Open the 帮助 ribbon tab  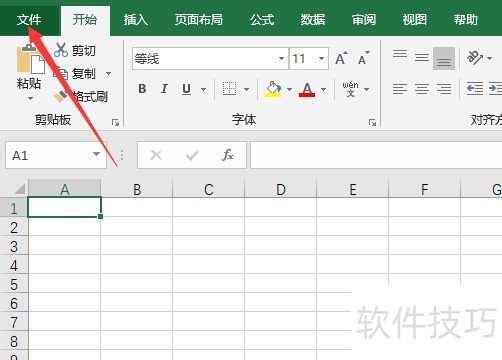[465, 20]
